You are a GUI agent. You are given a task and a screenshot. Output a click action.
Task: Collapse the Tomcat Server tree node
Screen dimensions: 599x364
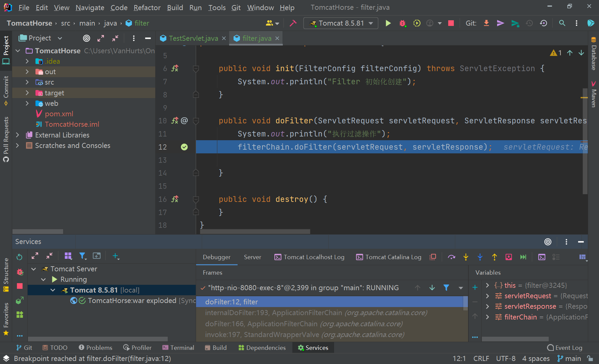33,269
